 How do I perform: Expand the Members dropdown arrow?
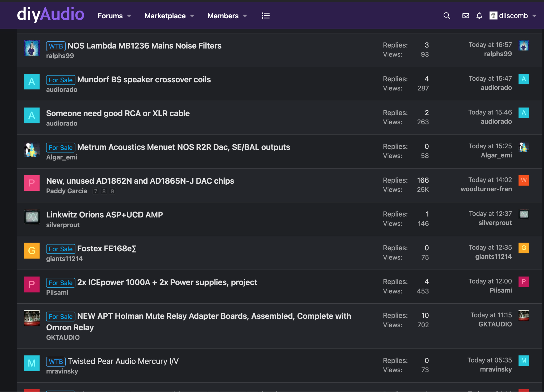(x=245, y=16)
